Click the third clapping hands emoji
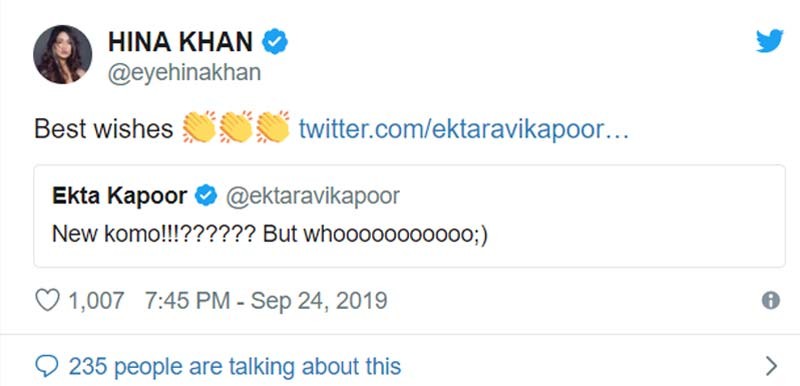The width and height of the screenshot is (800, 386). pyautogui.click(x=273, y=127)
